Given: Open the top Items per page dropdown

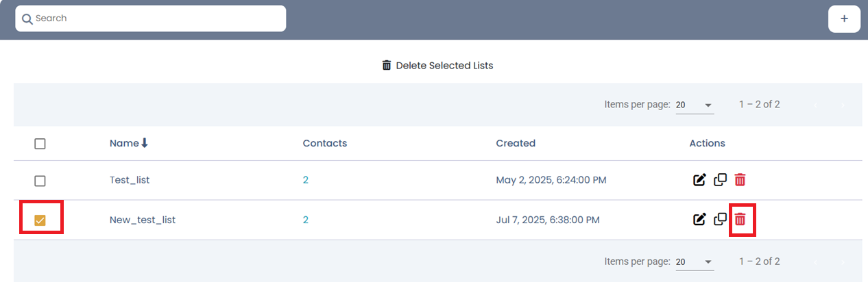Looking at the screenshot, I should tap(695, 105).
